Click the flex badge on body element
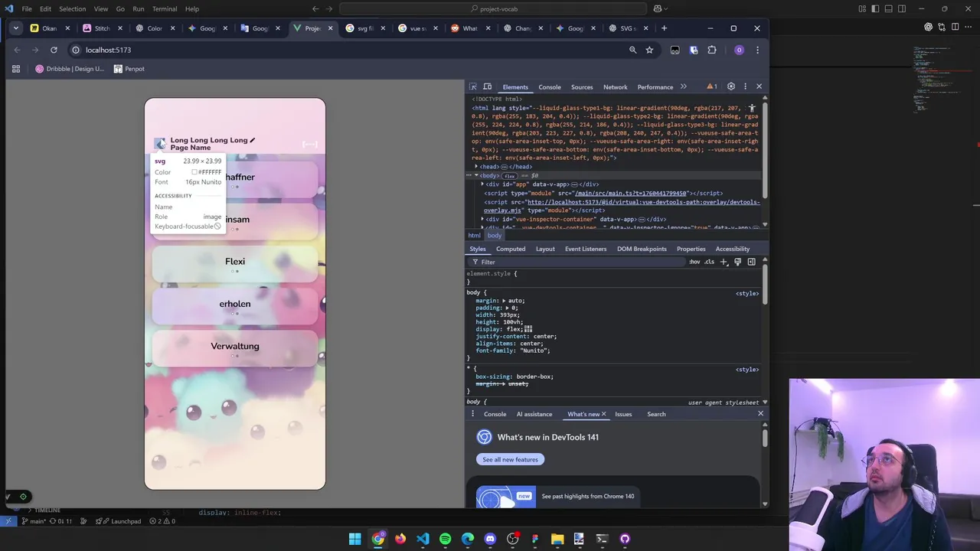980x551 pixels. pos(509,176)
